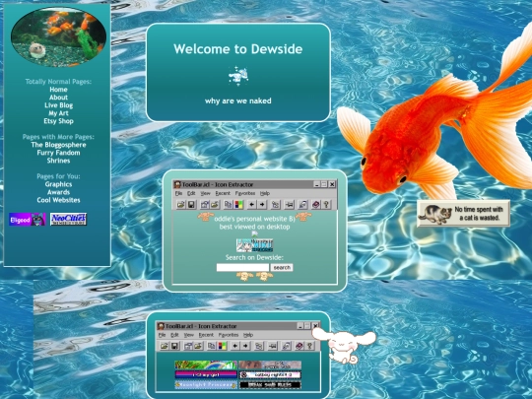The height and width of the screenshot is (399, 532).
Task: Click the color squares icon in the blinkies Icon Extractor window
Action: click(x=223, y=346)
